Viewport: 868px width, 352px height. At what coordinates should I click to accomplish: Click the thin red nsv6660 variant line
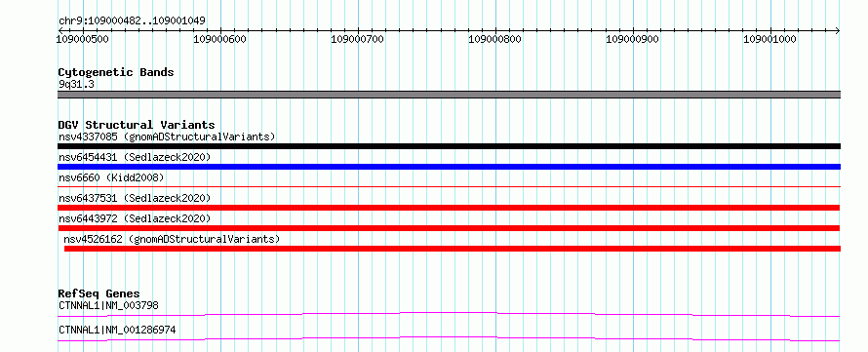click(x=449, y=187)
